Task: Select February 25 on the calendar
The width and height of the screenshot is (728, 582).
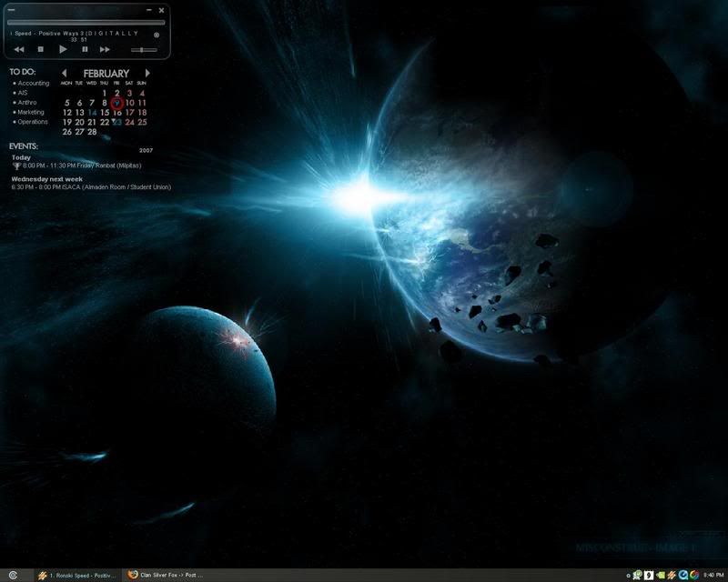Action: click(x=142, y=123)
